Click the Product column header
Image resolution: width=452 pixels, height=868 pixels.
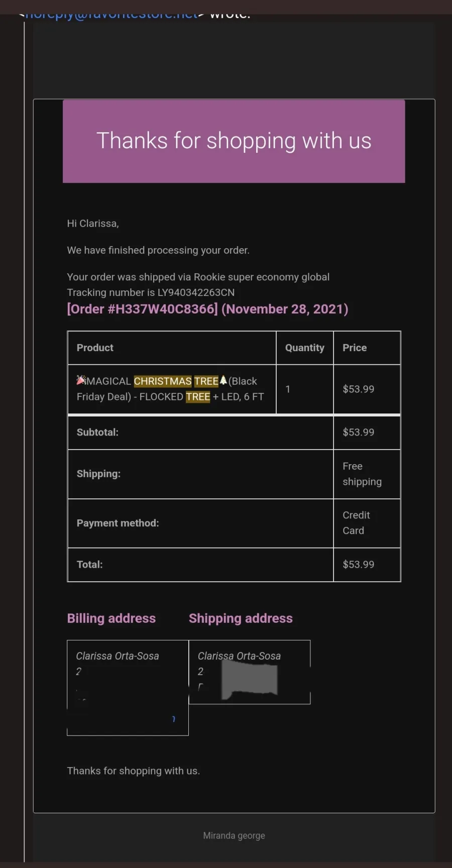point(95,348)
